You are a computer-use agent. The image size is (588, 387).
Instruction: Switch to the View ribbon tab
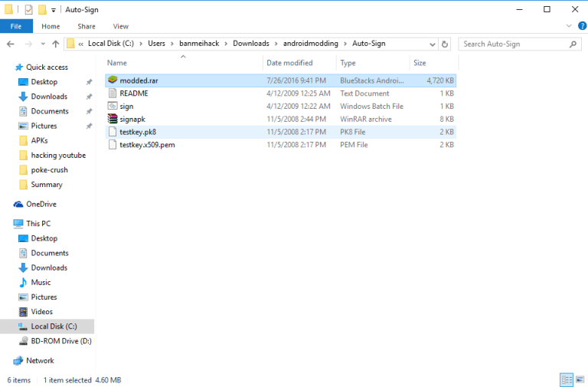coord(121,26)
